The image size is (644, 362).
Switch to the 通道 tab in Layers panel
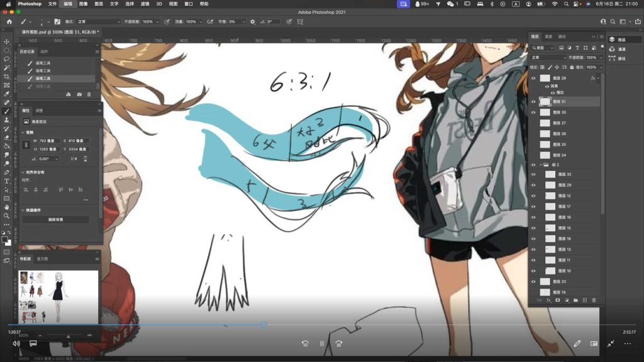548,36
